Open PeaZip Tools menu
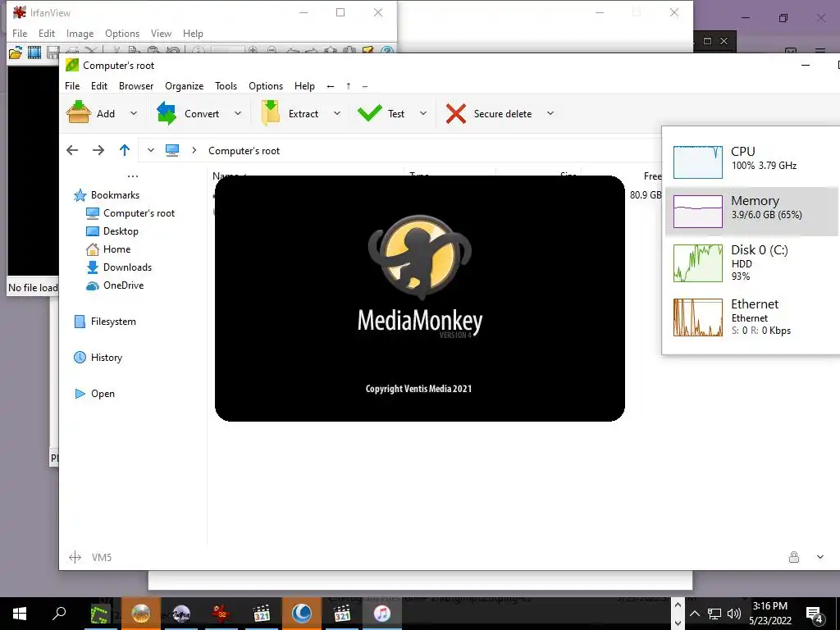 (x=226, y=85)
